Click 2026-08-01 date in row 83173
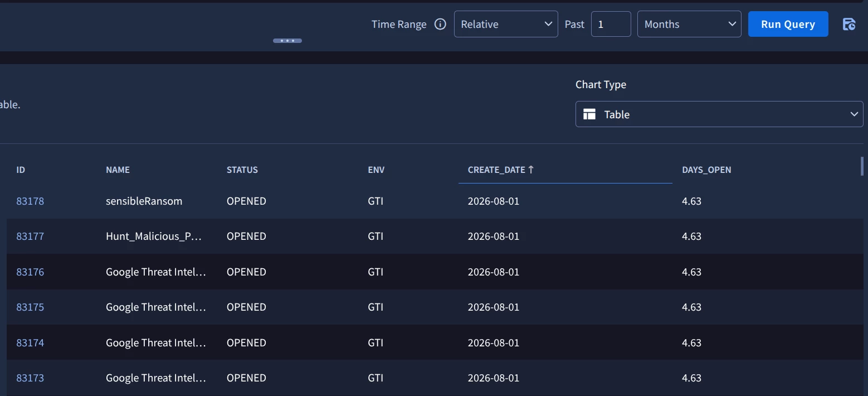Viewport: 868px width, 396px height. click(x=494, y=378)
